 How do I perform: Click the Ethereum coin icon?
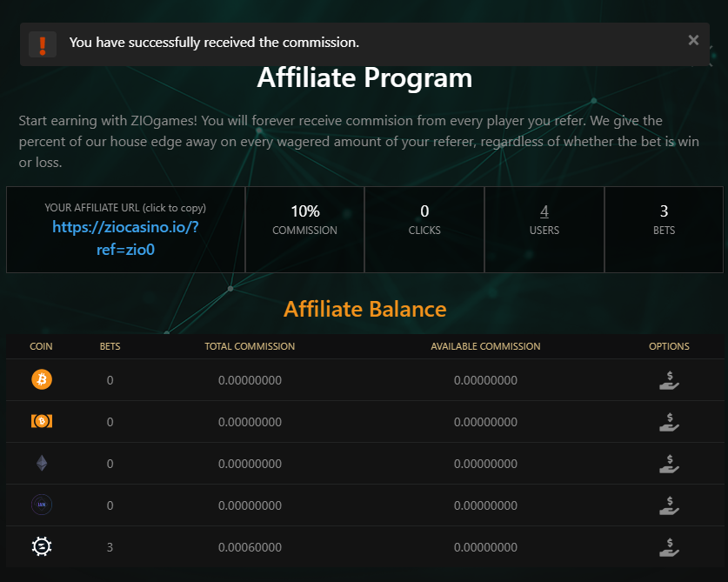42,464
